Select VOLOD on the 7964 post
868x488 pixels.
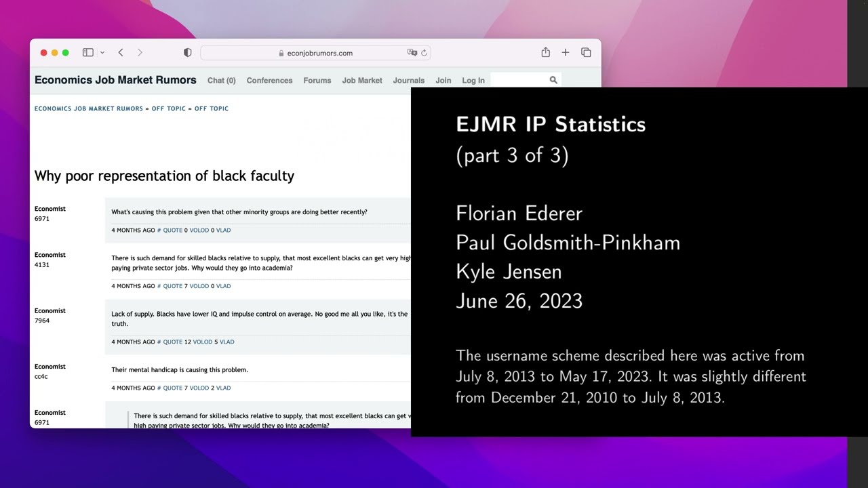(203, 342)
